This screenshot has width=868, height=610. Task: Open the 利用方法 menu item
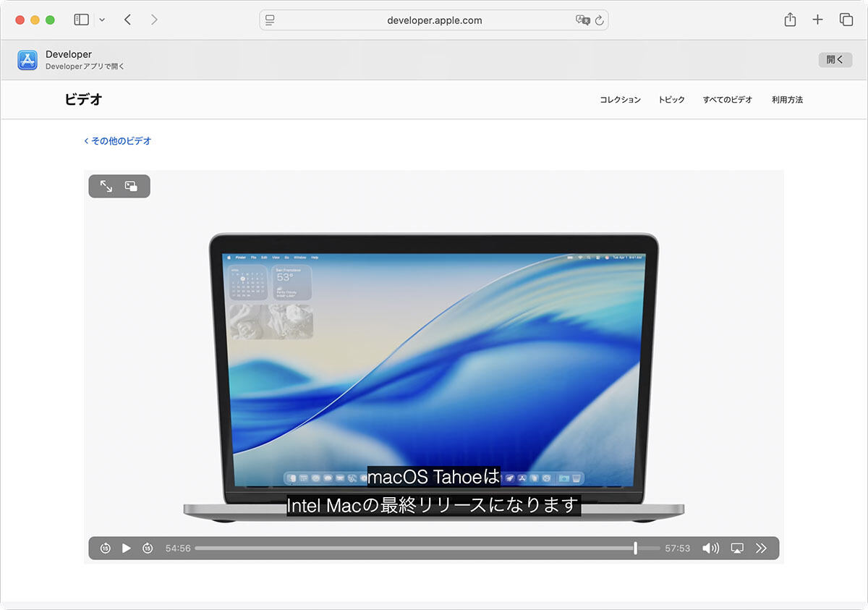pos(787,100)
